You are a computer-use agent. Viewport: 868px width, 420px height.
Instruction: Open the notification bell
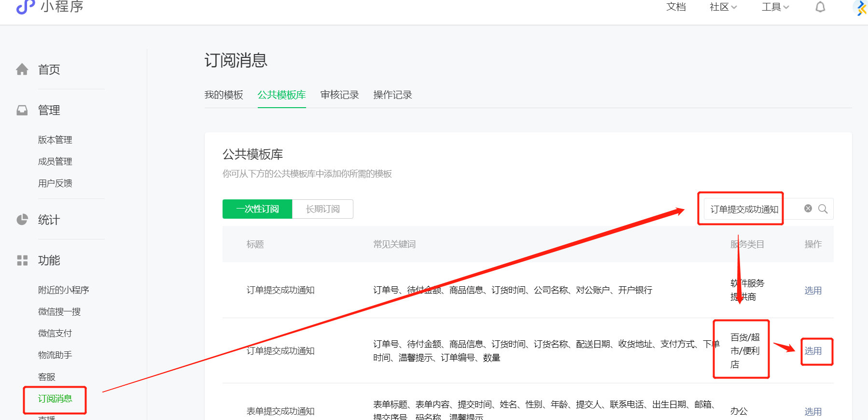pos(820,7)
